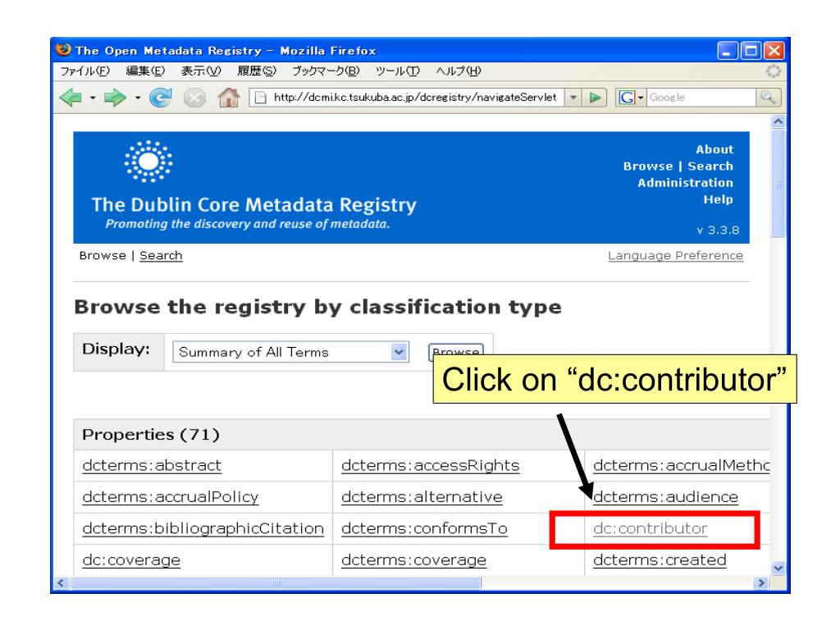Click the Browse link in blue banner
The width and height of the screenshot is (840, 630).
tap(648, 166)
